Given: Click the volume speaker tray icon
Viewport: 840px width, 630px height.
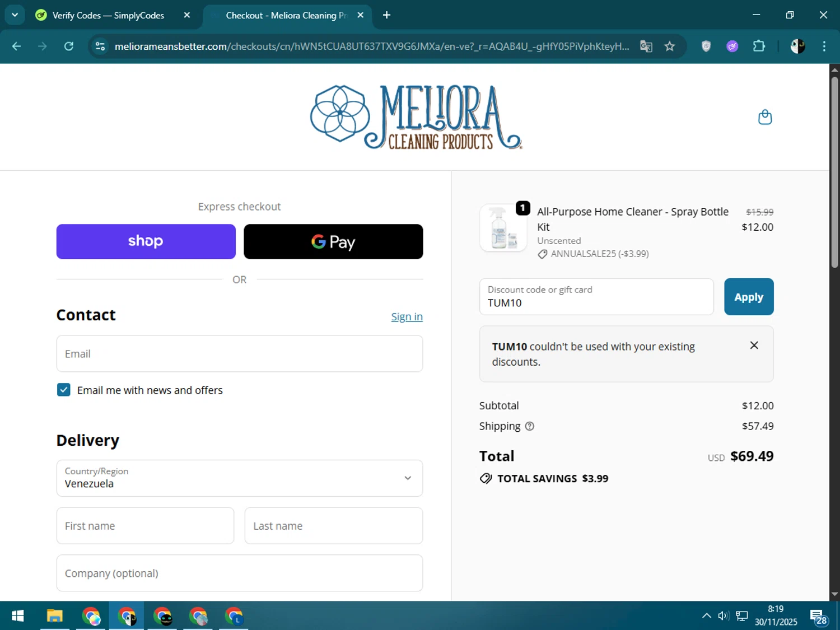Looking at the screenshot, I should [x=724, y=616].
